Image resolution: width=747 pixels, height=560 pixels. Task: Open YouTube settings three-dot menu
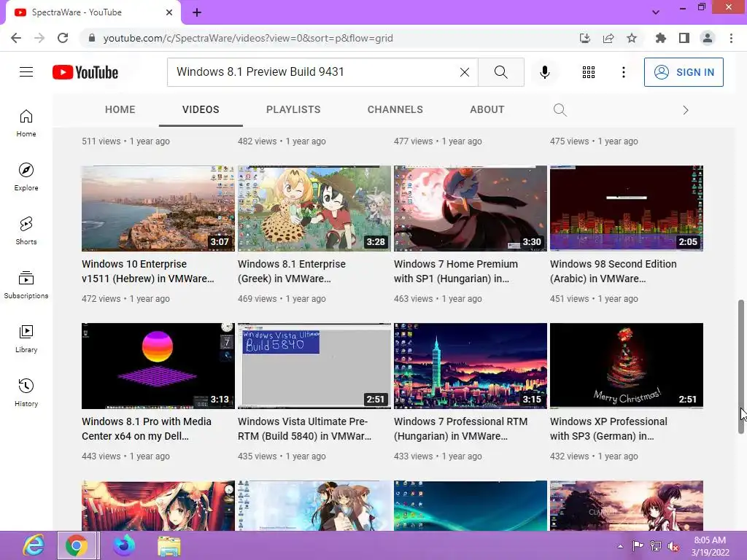point(623,72)
